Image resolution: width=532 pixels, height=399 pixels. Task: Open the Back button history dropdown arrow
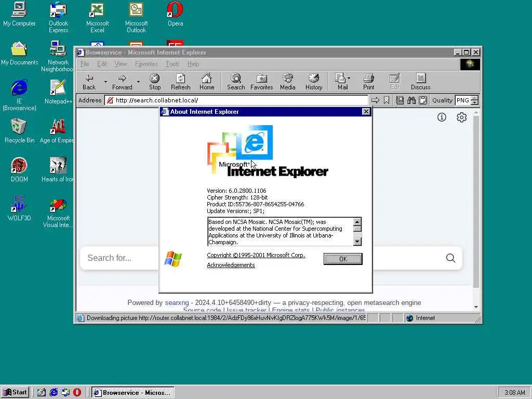105,82
